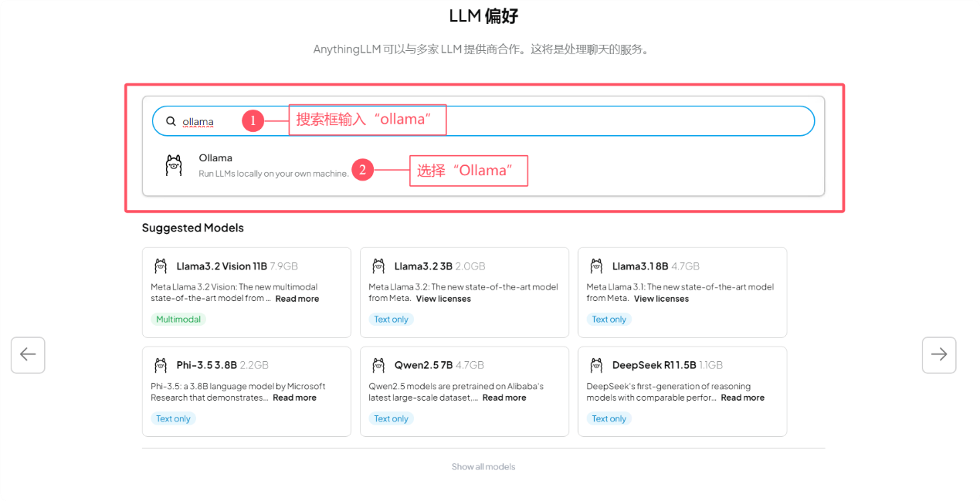
Task: Click the Qwen2.5 7B llama icon
Action: click(378, 365)
